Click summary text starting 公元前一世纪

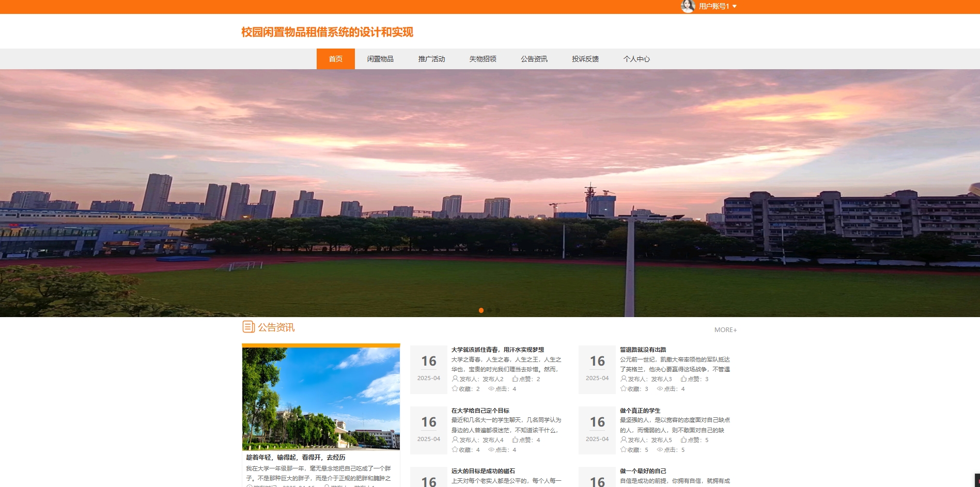click(675, 365)
